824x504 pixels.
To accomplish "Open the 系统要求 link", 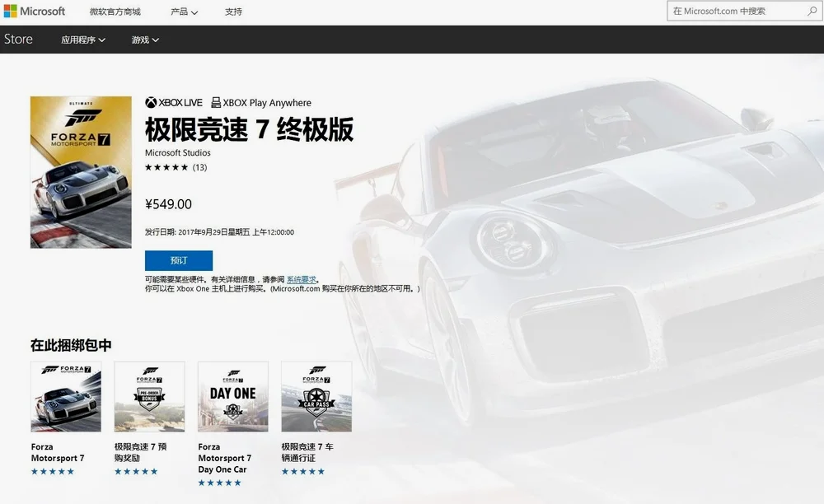I will click(x=301, y=279).
